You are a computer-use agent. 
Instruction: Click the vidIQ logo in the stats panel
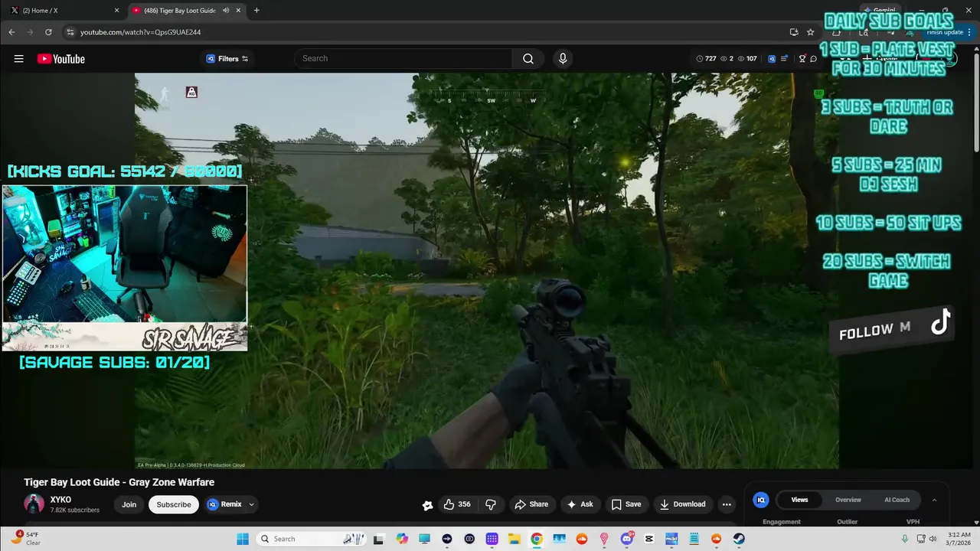point(761,500)
